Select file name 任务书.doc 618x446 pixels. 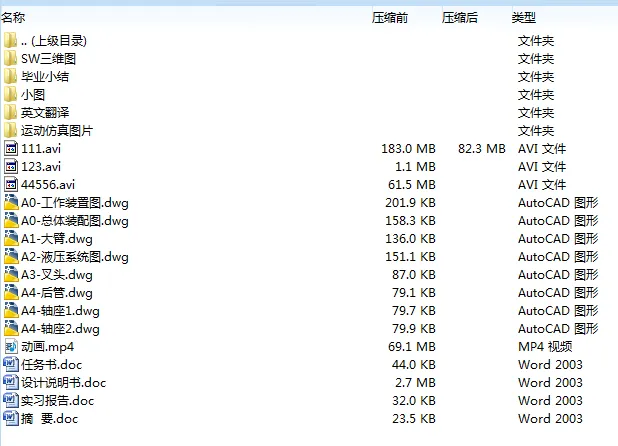pyautogui.click(x=52, y=365)
